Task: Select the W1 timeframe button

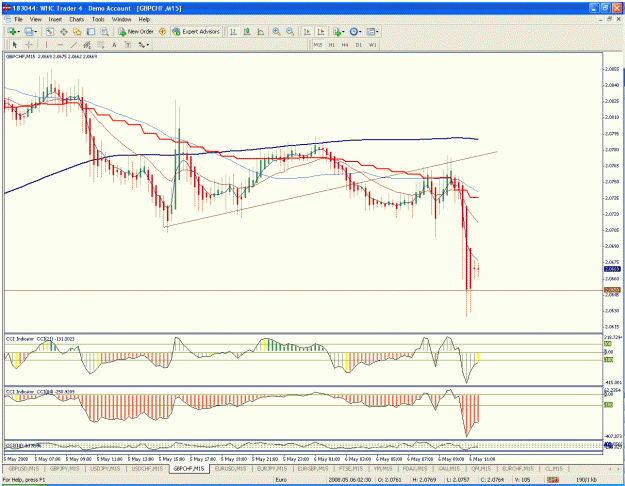Action: click(373, 45)
